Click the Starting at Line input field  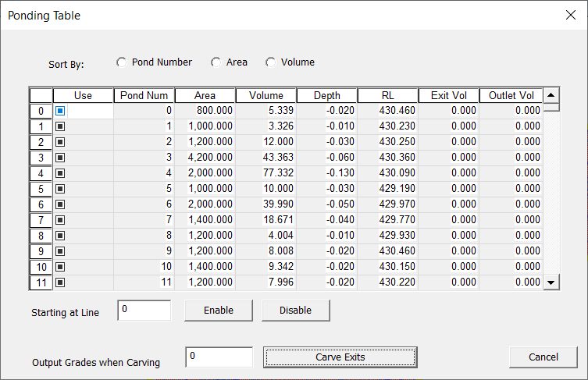click(x=144, y=310)
